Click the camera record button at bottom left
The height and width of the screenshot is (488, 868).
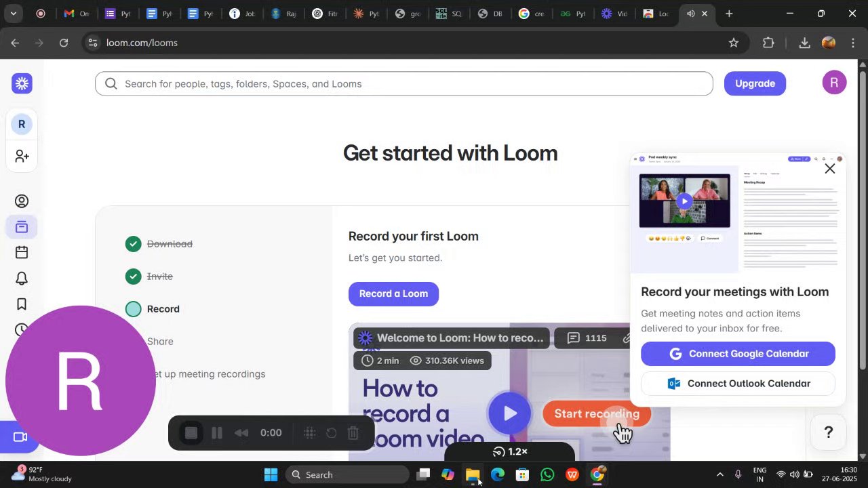[20, 437]
